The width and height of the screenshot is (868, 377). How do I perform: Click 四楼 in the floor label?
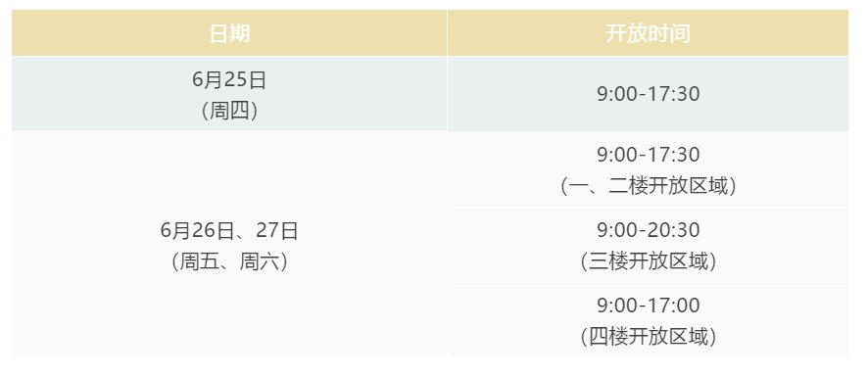coord(607,337)
